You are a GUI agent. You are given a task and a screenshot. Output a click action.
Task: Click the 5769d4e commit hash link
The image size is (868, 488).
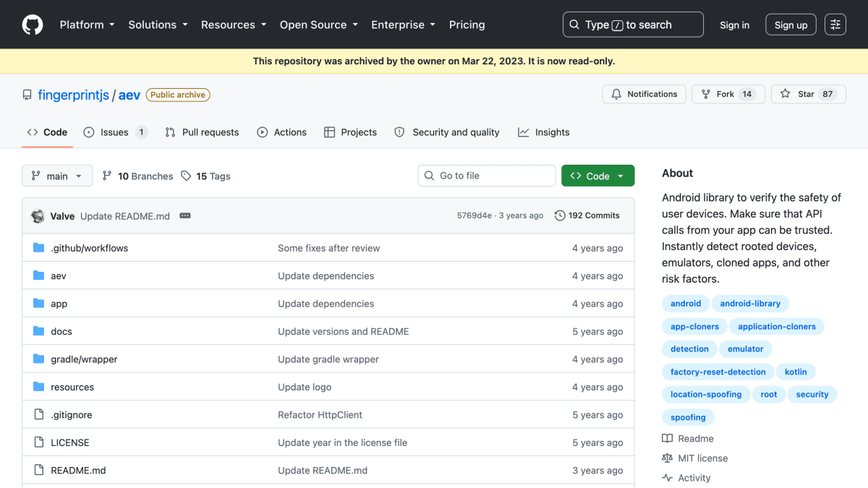475,215
